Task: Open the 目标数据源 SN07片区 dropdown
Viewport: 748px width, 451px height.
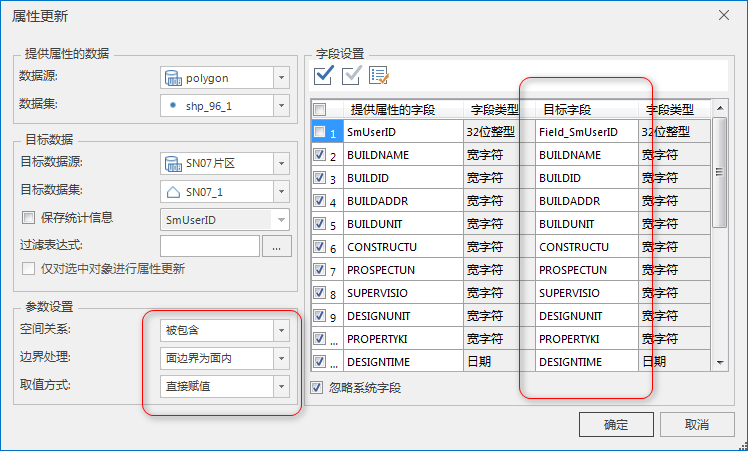Action: click(x=281, y=163)
